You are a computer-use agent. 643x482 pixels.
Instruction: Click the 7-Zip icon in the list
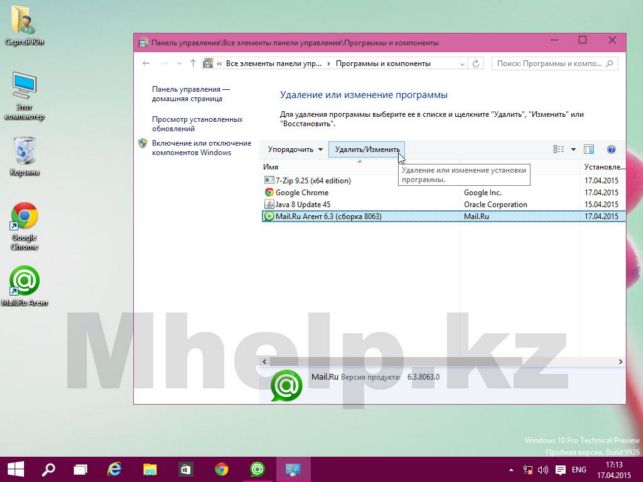pos(269,180)
